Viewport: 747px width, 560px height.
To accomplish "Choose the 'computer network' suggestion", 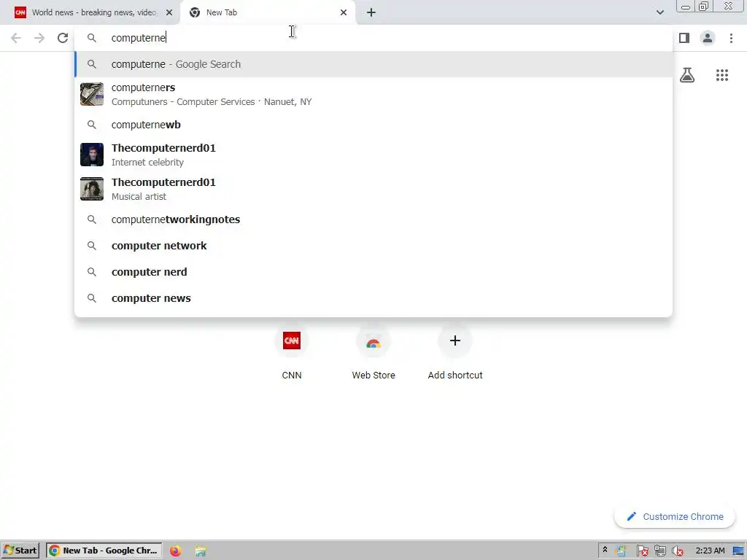I will click(373, 246).
